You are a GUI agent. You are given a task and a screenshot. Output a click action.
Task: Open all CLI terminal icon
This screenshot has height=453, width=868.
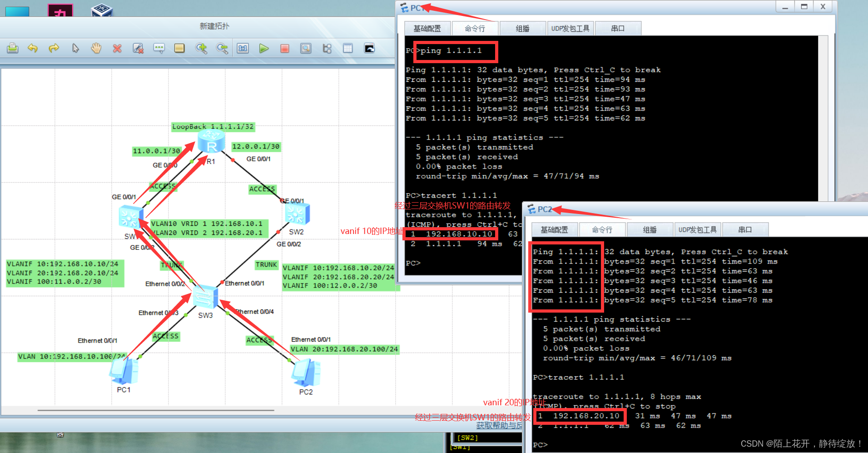(x=369, y=48)
